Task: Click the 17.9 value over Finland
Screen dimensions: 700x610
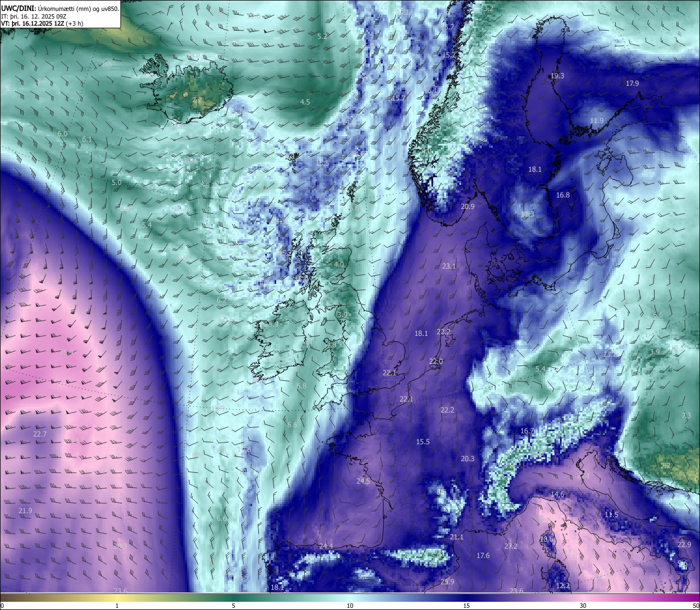Action: (x=632, y=84)
